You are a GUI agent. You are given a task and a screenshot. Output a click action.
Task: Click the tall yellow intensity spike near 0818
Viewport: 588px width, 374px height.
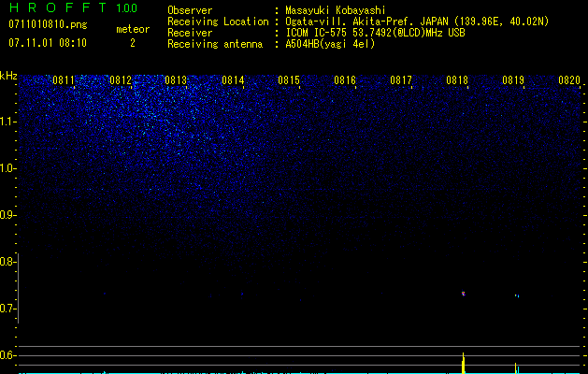(464, 363)
